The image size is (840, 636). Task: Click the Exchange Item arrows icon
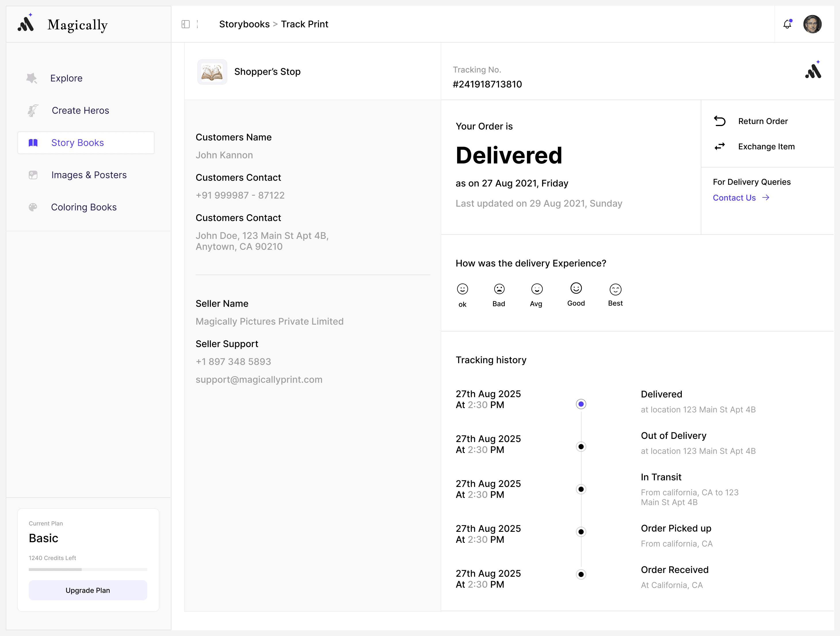[719, 146]
